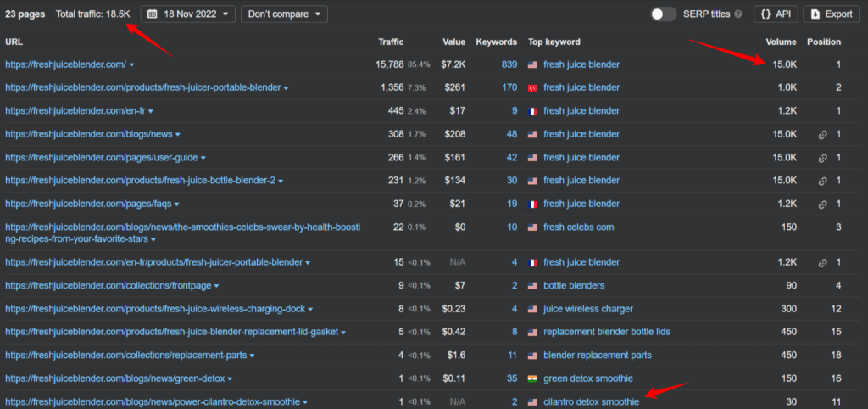The width and height of the screenshot is (868, 409).
Task: Open the freshjuiceblender.com homepage URL link
Action: pyautogui.click(x=66, y=64)
